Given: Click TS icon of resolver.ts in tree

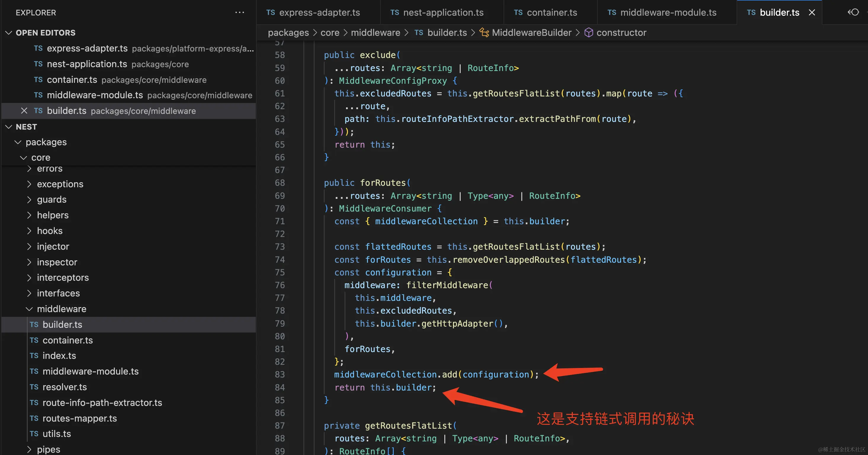Looking at the screenshot, I should click(34, 387).
